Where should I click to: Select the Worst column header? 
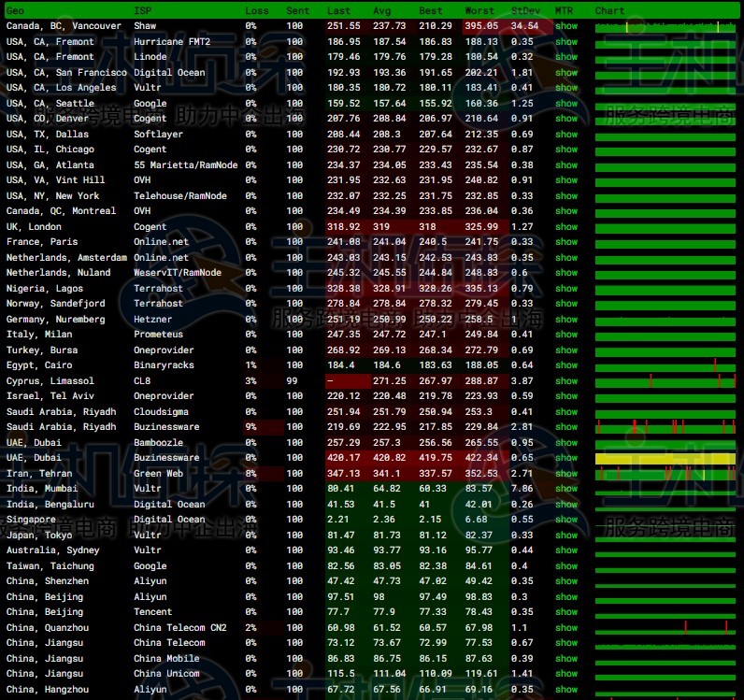coord(479,11)
